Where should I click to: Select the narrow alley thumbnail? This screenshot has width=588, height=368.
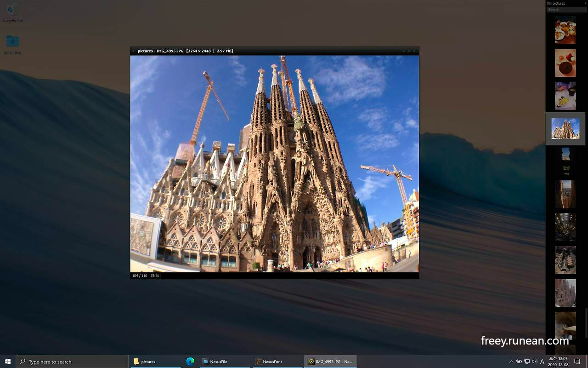(565, 194)
